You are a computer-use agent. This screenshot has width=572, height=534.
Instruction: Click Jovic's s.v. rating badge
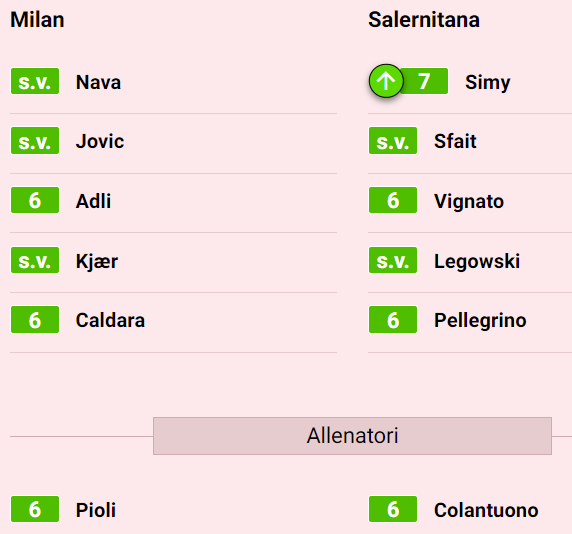tap(35, 140)
